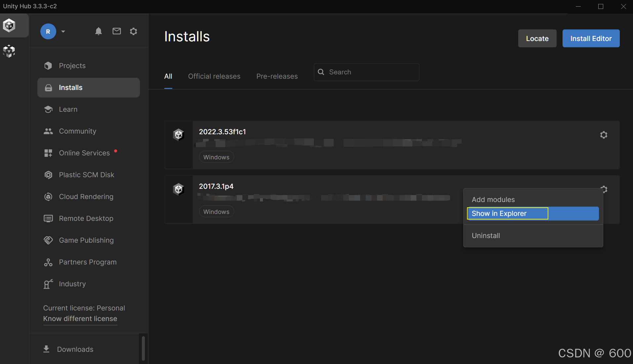Open the user avatar R
The image size is (633, 364).
click(48, 31)
